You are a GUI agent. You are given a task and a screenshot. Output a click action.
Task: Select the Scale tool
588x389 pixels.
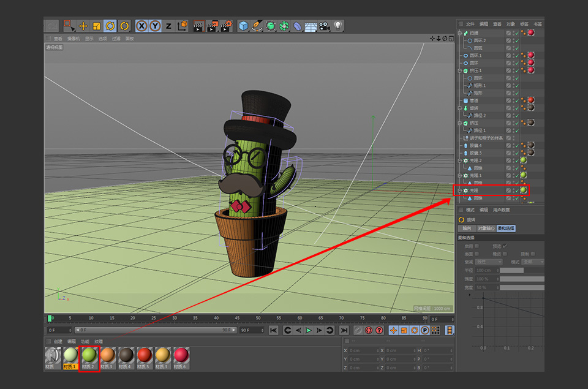[x=96, y=26]
